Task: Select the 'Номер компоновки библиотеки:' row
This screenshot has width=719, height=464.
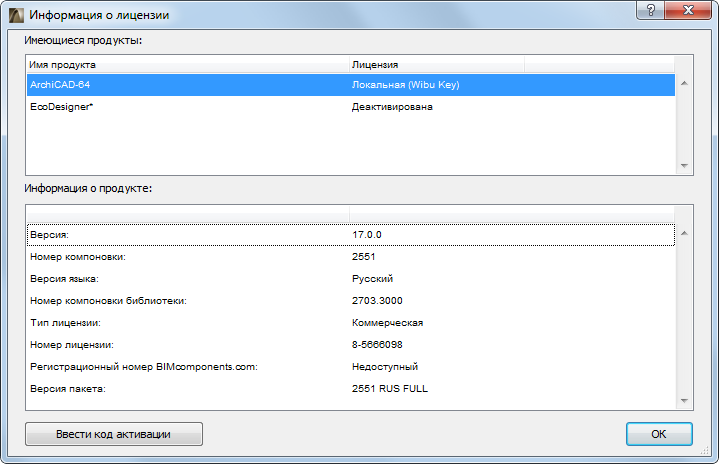Action: click(x=351, y=301)
